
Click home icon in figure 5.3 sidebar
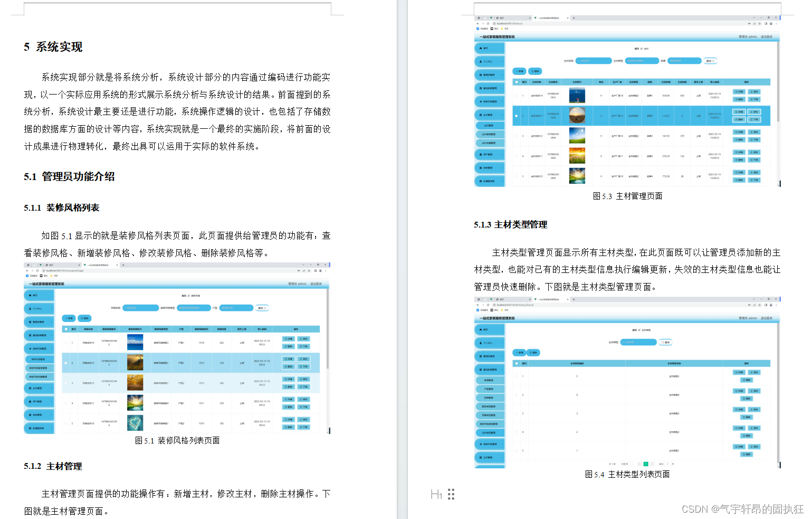pyautogui.click(x=481, y=48)
